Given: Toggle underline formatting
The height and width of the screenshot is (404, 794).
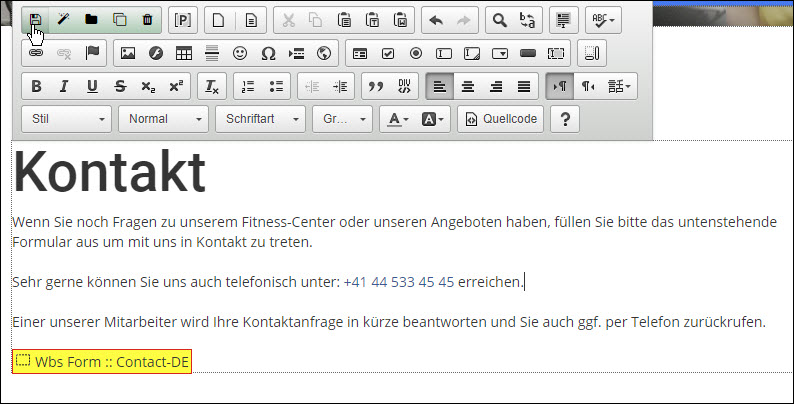Looking at the screenshot, I should click(x=92, y=86).
